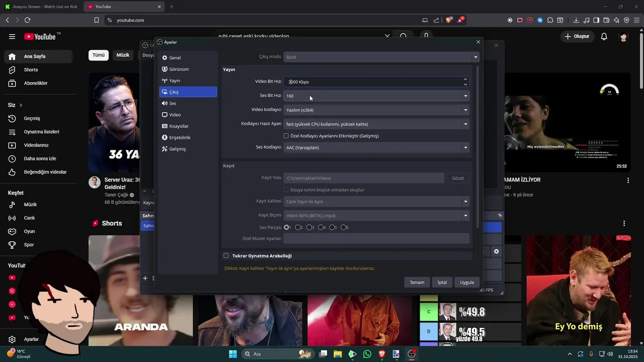This screenshot has height=362, width=644.
Task: Select Ses Parçası 5 option
Action: pos(333,227)
